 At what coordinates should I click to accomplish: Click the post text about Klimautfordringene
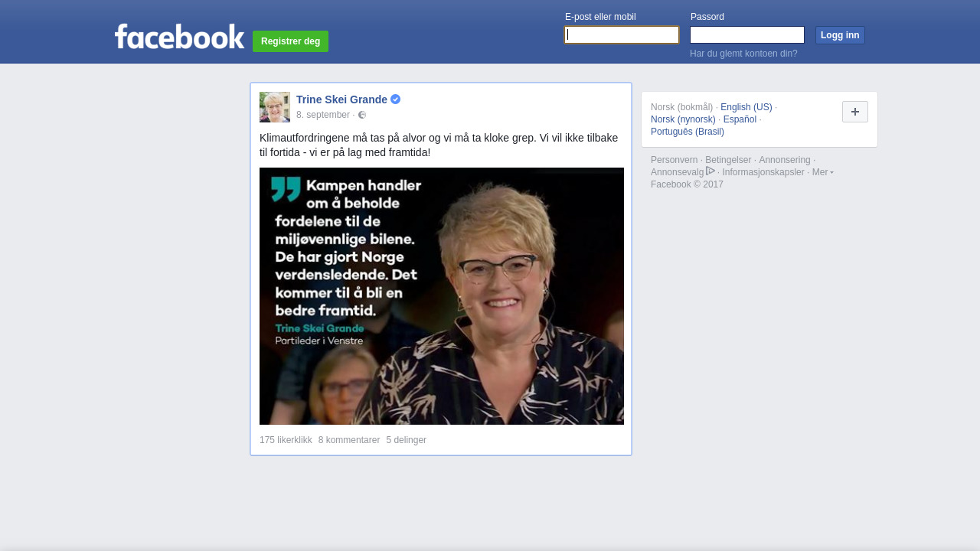[x=439, y=145]
